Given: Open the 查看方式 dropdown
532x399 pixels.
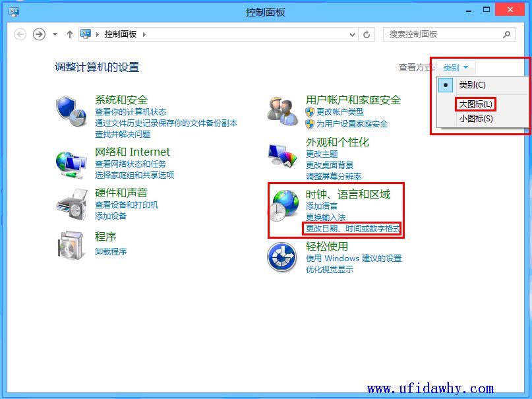Looking at the screenshot, I should click(455, 67).
